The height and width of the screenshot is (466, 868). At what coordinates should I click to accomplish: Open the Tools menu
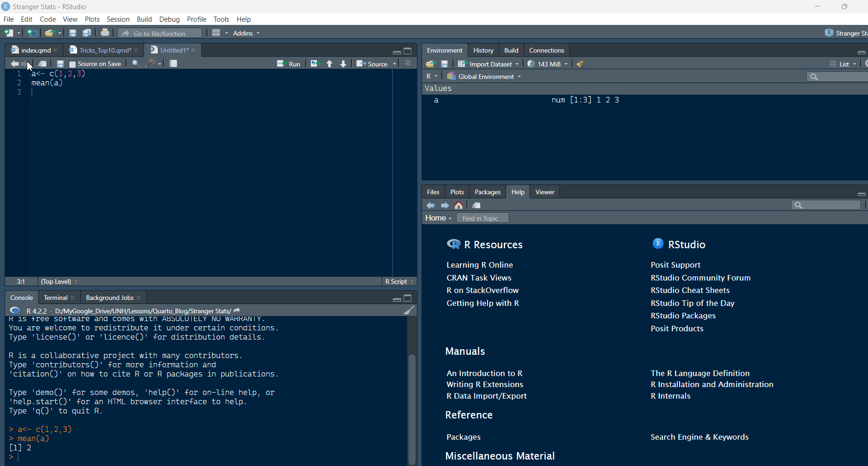tap(221, 19)
